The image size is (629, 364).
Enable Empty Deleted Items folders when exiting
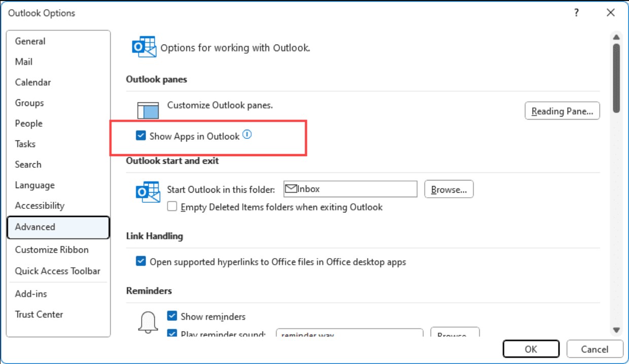(172, 207)
